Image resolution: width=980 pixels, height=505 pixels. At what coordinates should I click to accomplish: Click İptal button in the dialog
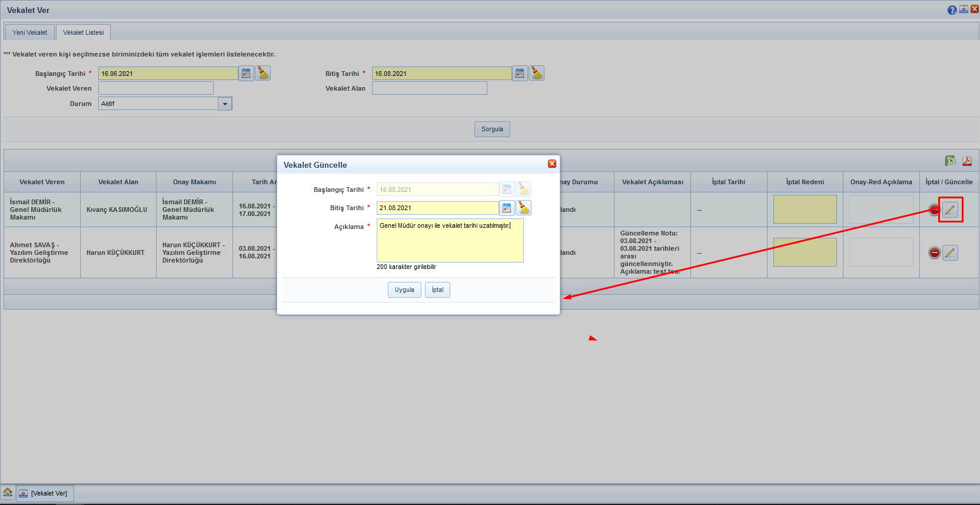click(x=437, y=290)
